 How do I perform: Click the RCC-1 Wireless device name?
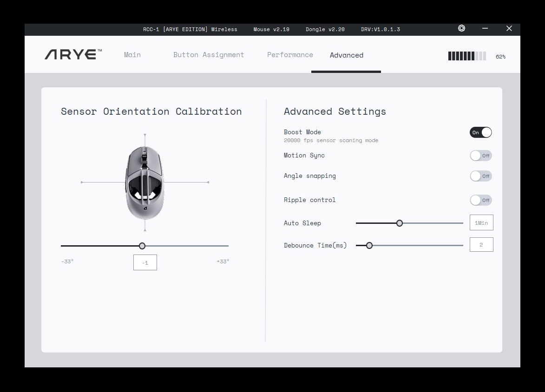coord(190,29)
